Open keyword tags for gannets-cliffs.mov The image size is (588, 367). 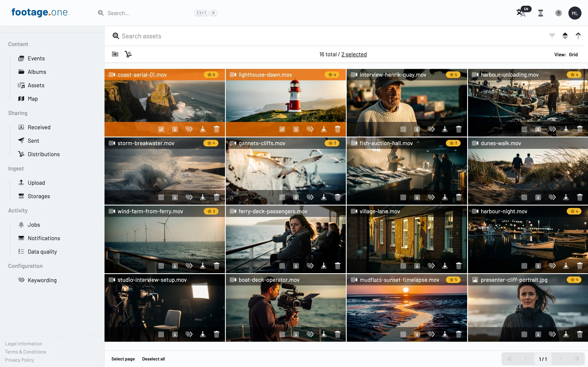point(310,197)
